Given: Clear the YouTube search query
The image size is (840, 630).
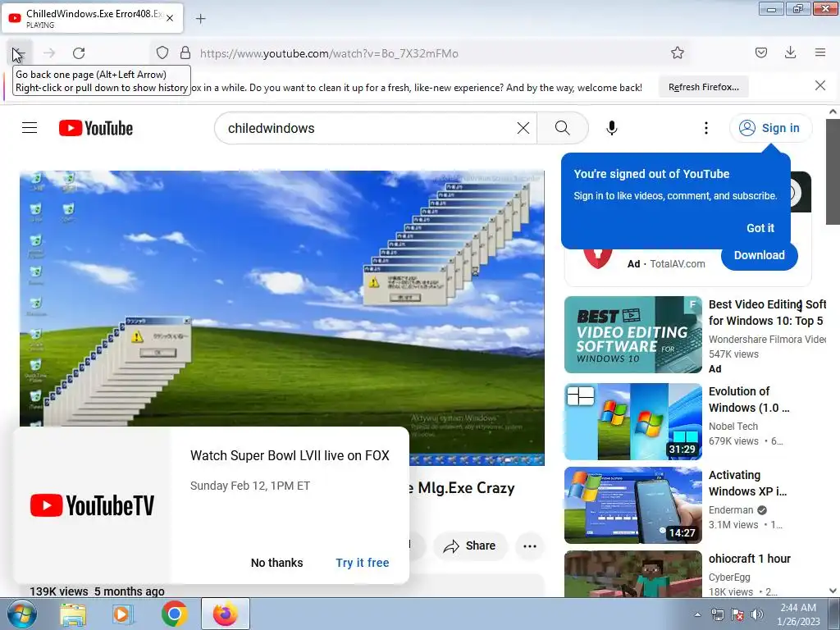Looking at the screenshot, I should (x=523, y=128).
